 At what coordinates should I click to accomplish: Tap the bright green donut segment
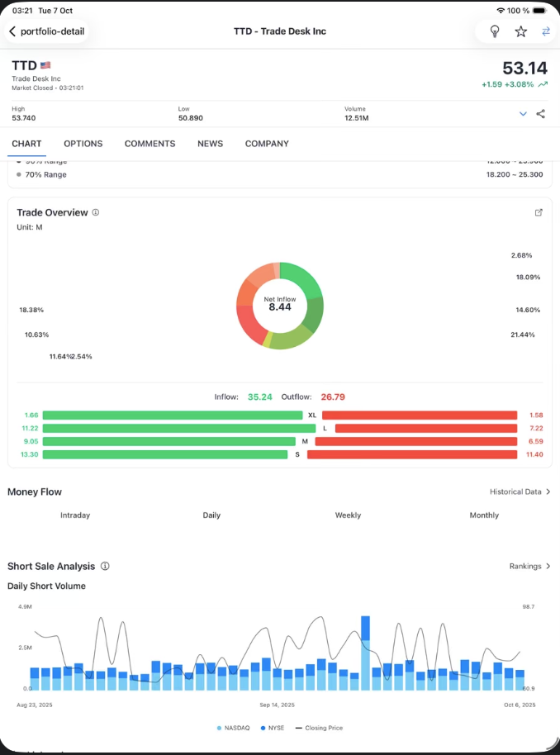[x=305, y=279]
